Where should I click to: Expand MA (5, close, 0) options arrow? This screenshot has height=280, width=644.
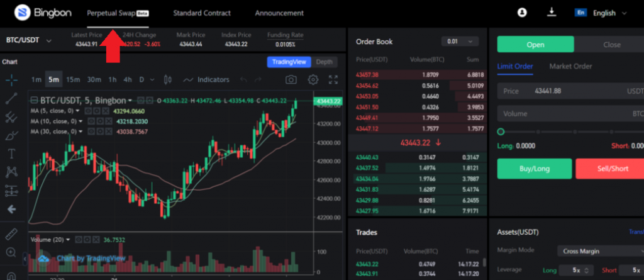(x=78, y=111)
